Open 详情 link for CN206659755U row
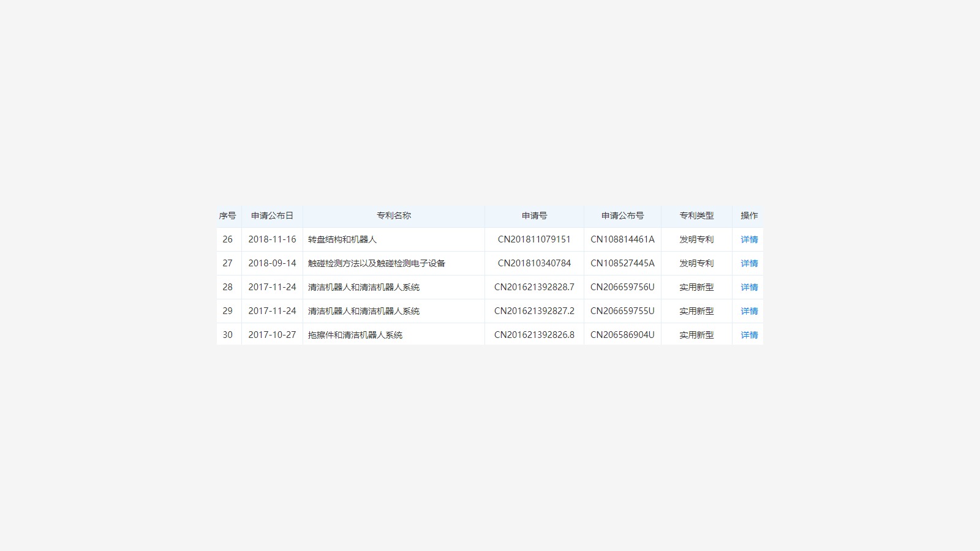This screenshot has width=980, height=551. (x=749, y=311)
